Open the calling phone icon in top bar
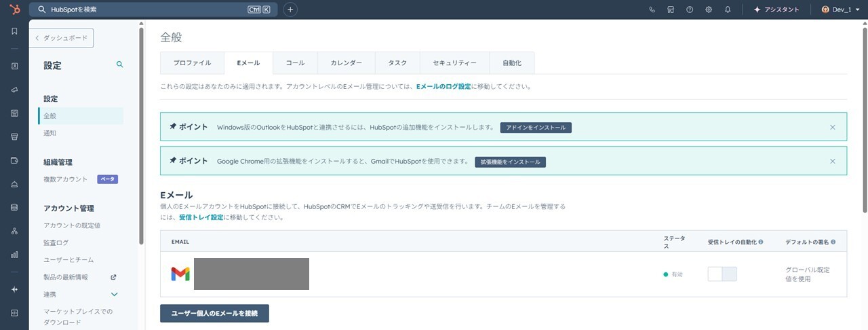The image size is (868, 330). 652,10
